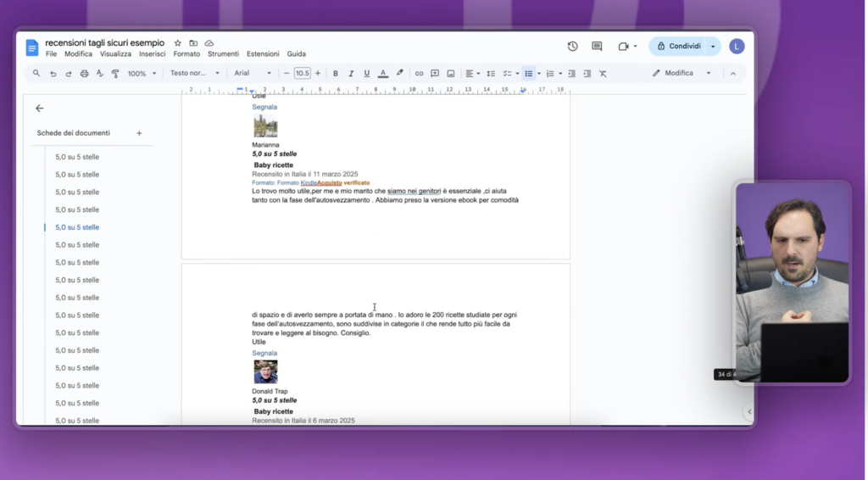The width and height of the screenshot is (868, 480).
Task: Start a video call with camera icon
Action: [x=623, y=47]
